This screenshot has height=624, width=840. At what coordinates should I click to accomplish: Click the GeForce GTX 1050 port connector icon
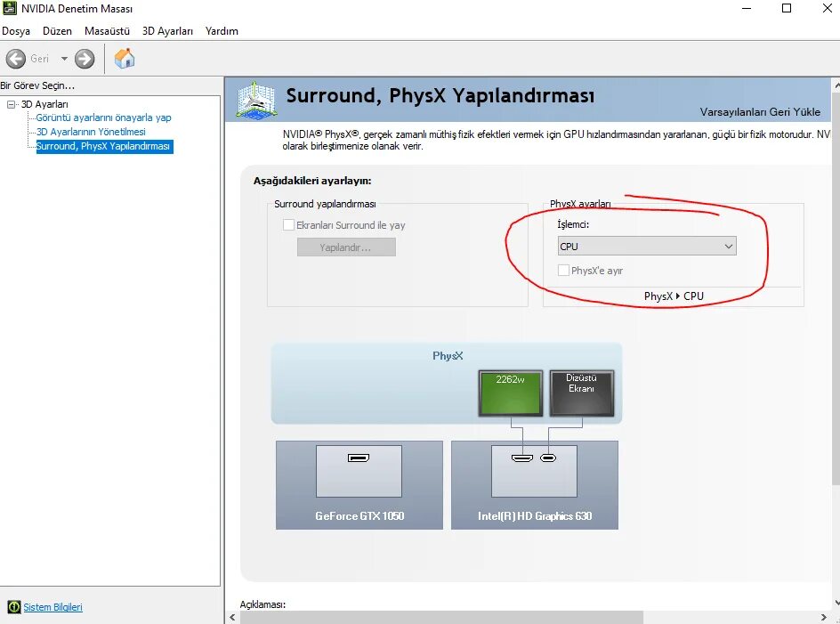359,458
